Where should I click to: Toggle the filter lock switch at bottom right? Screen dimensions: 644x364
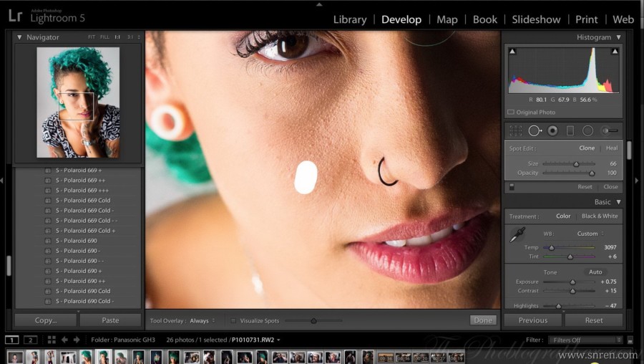(630, 340)
